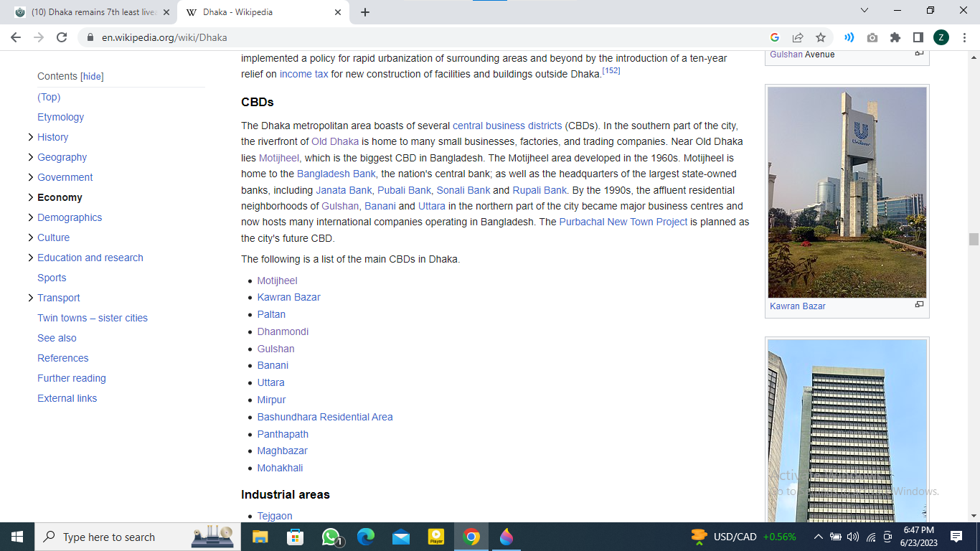The height and width of the screenshot is (551, 980).
Task: Expand the Economy section in contents
Action: coord(30,197)
